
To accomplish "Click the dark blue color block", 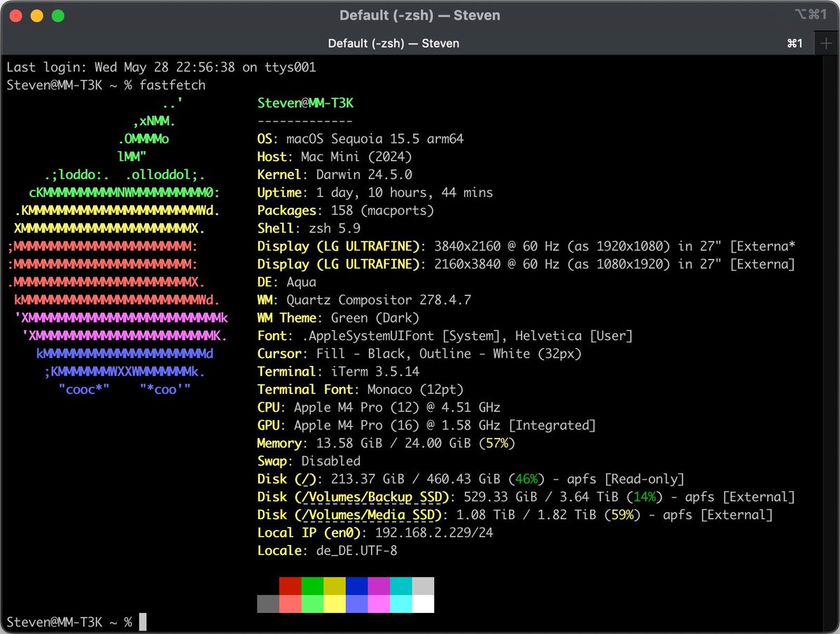I will pos(356,586).
